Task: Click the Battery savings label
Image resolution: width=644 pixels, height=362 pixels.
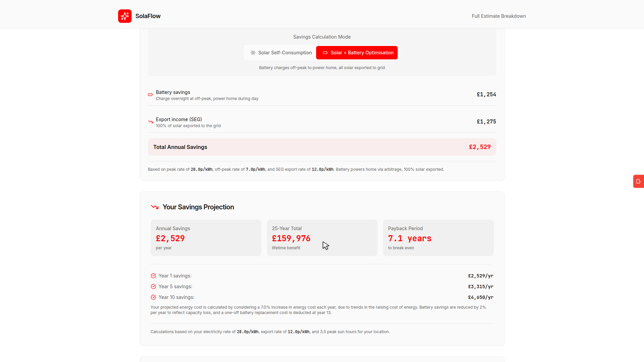Action: point(173,92)
